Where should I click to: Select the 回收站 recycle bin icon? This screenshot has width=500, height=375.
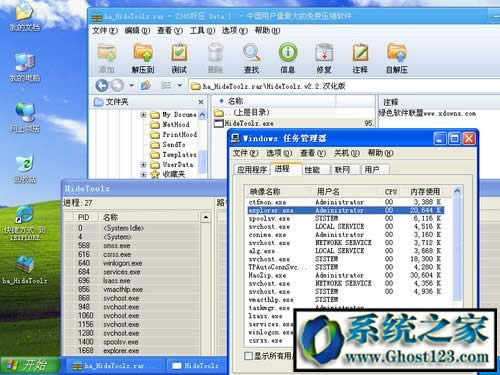[24, 168]
